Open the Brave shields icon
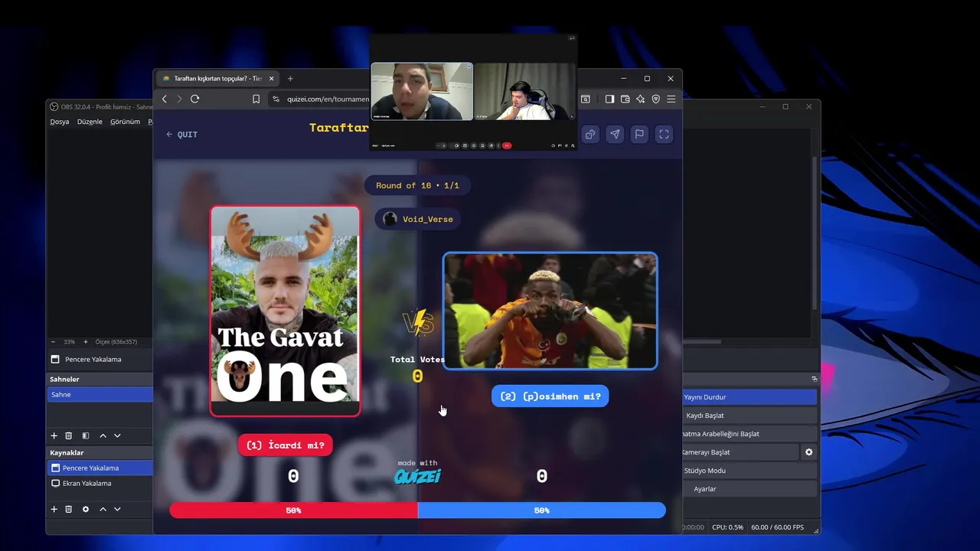 [x=655, y=99]
